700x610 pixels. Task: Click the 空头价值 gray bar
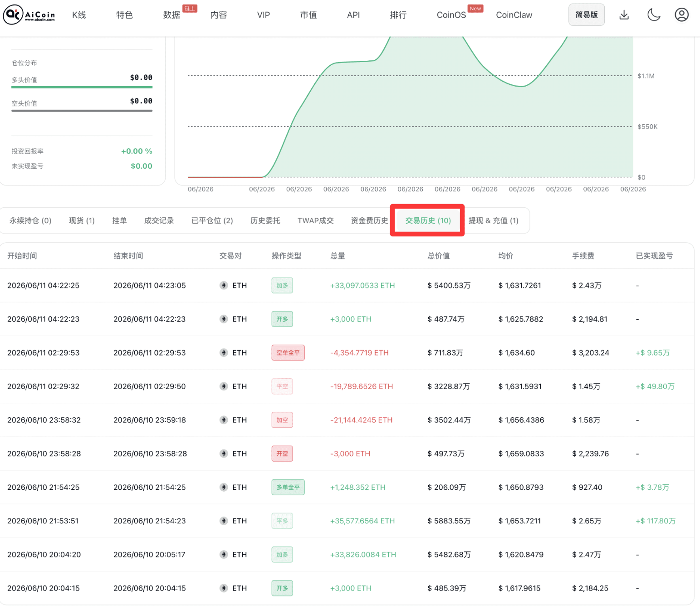(x=82, y=111)
